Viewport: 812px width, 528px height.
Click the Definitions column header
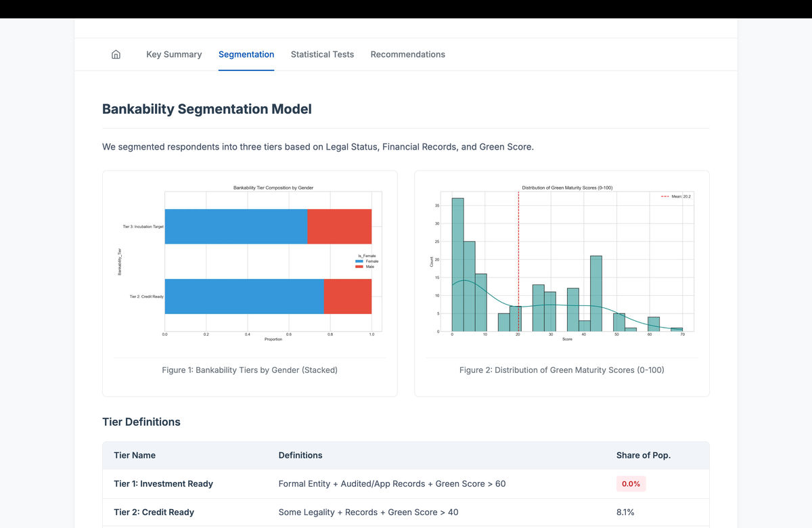[x=300, y=456]
